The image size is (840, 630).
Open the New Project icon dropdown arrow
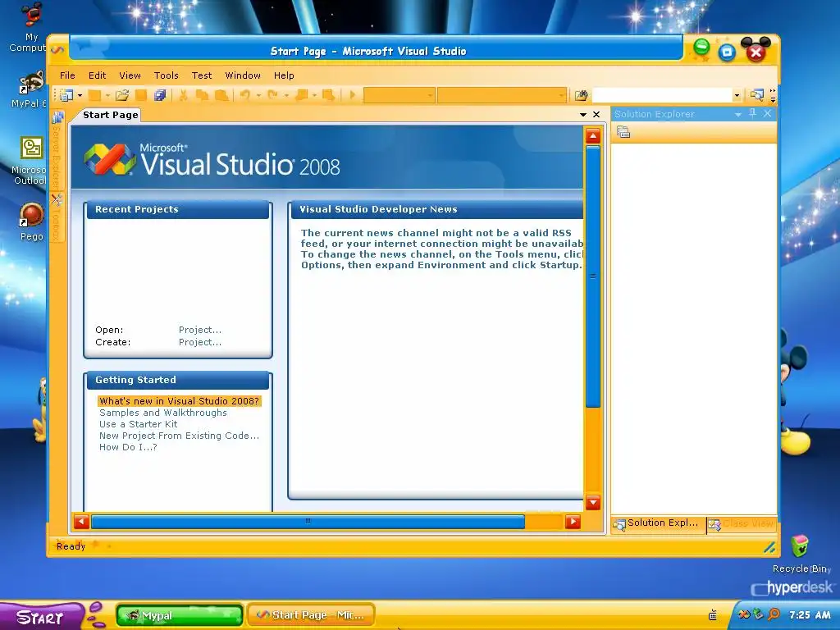tap(80, 96)
